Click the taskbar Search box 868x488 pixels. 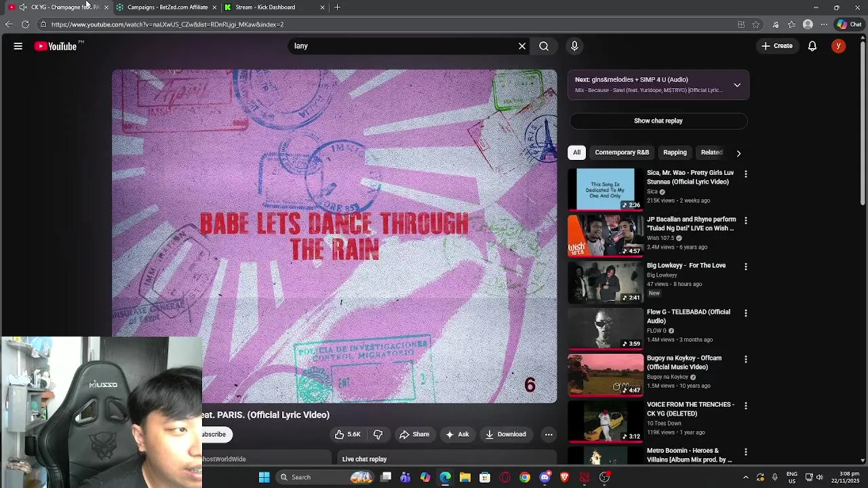click(x=325, y=477)
